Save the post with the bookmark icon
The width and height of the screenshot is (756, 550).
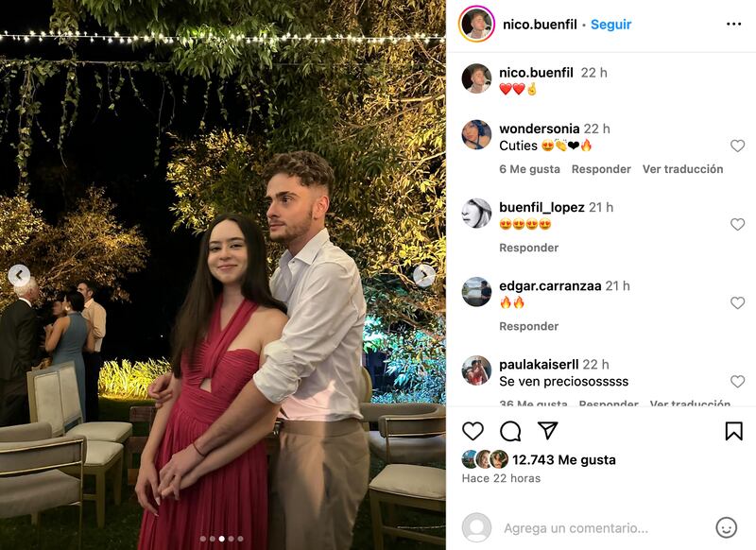[734, 431]
